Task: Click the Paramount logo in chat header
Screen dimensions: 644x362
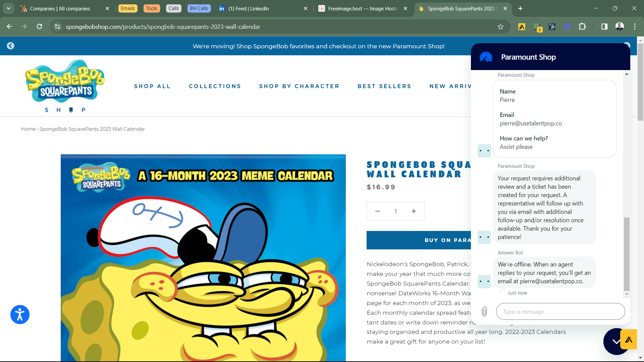Action: [486, 57]
